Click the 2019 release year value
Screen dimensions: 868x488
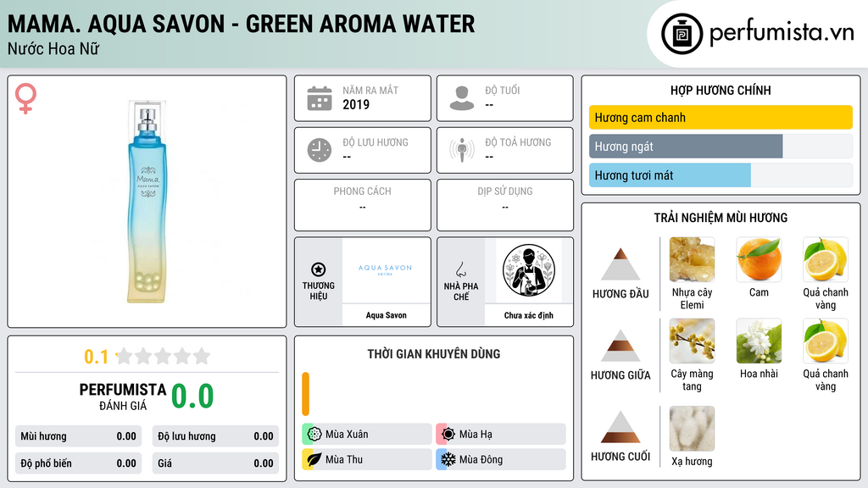356,104
